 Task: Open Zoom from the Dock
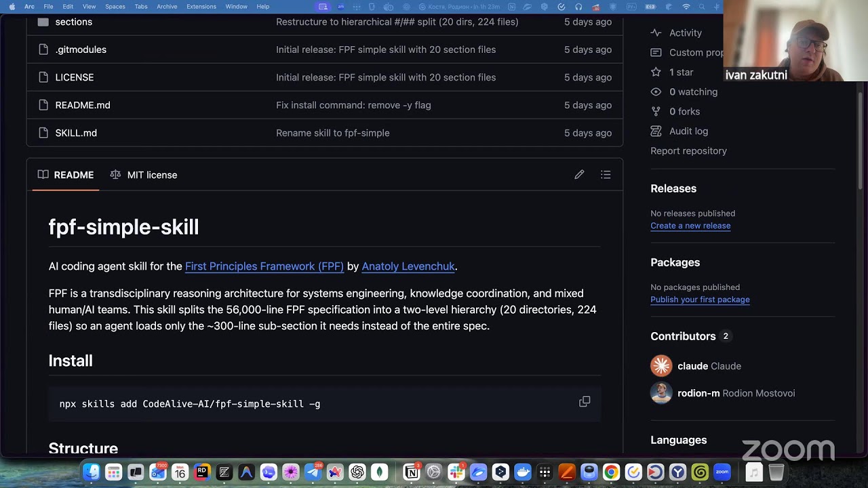pos(722,472)
